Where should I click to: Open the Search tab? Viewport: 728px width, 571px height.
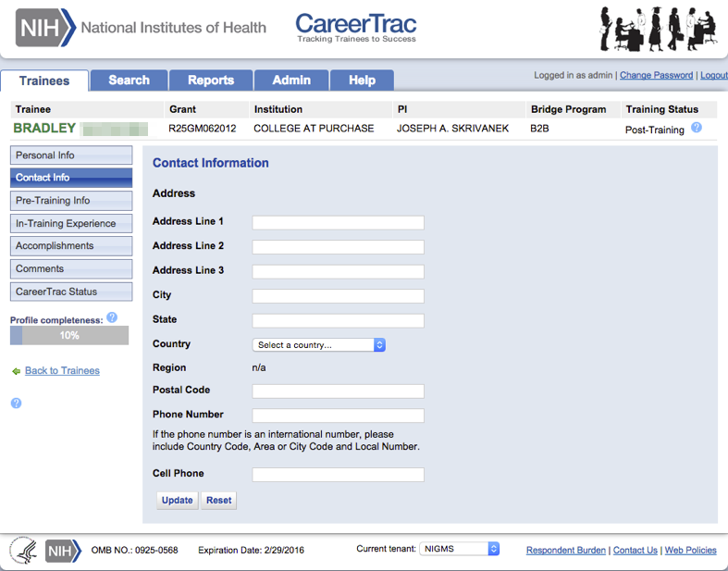pyautogui.click(x=130, y=80)
